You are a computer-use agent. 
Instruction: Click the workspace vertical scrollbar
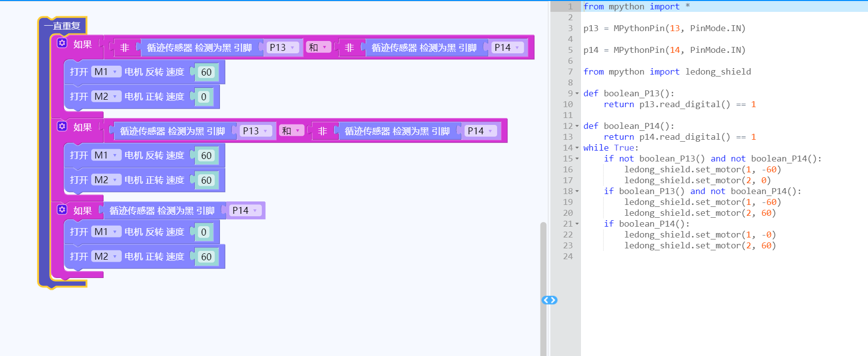tap(543, 286)
